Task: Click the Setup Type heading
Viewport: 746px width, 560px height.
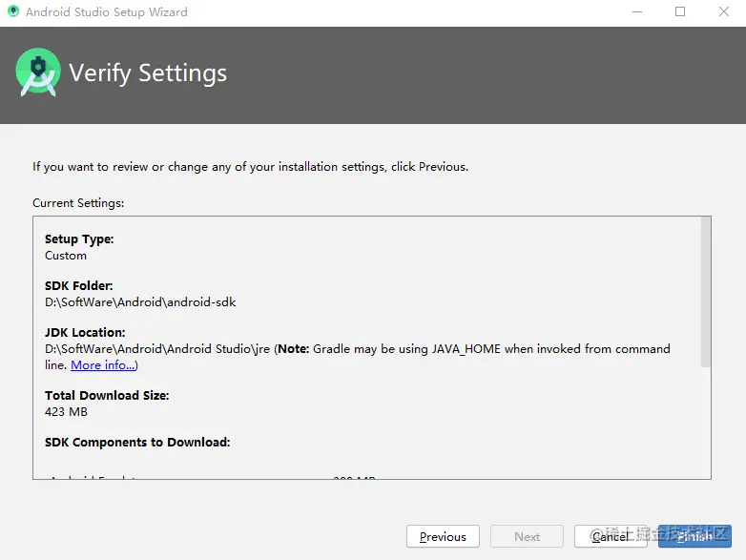Action: (79, 239)
